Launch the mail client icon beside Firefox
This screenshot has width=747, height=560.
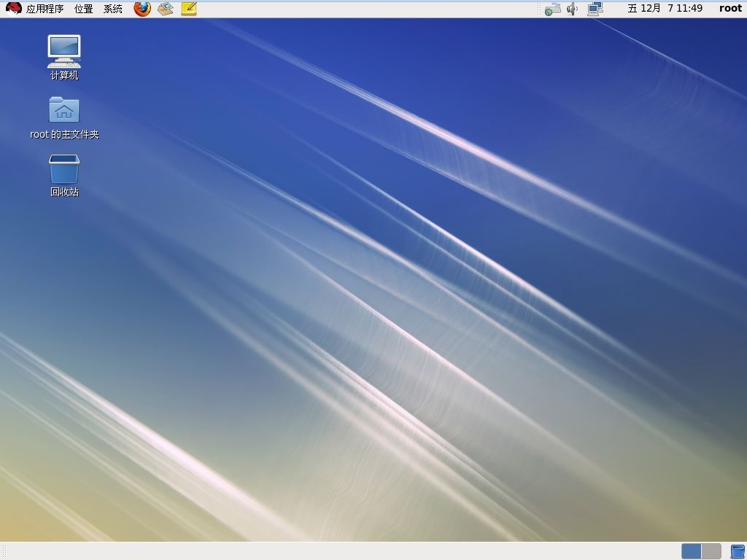[166, 9]
